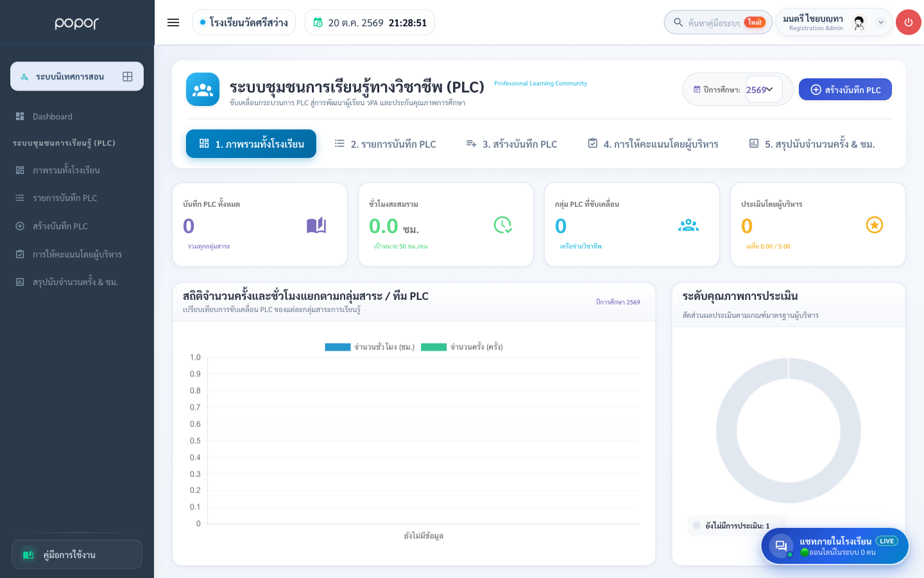Toggle the hamburger sidebar menu
This screenshot has height=578, width=924.
tap(173, 22)
